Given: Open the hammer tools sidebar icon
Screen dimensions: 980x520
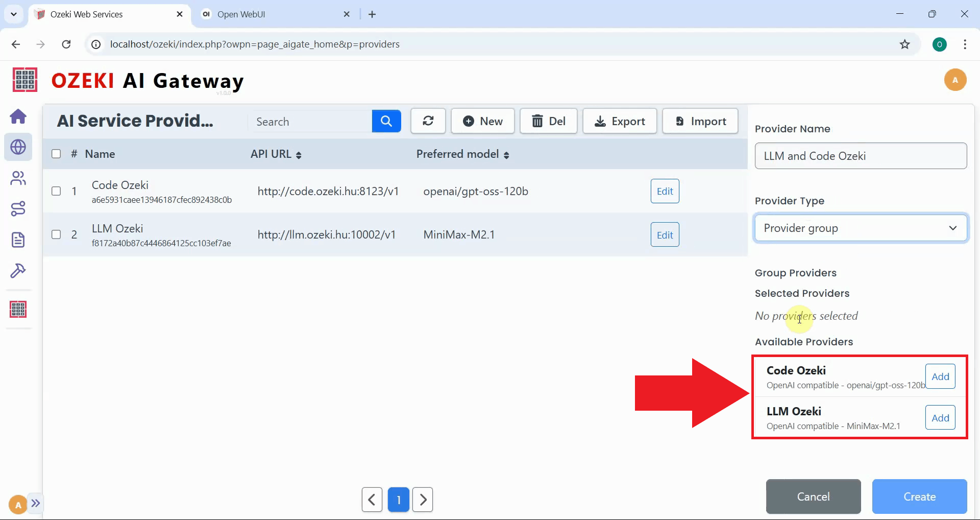Looking at the screenshot, I should pyautogui.click(x=18, y=271).
